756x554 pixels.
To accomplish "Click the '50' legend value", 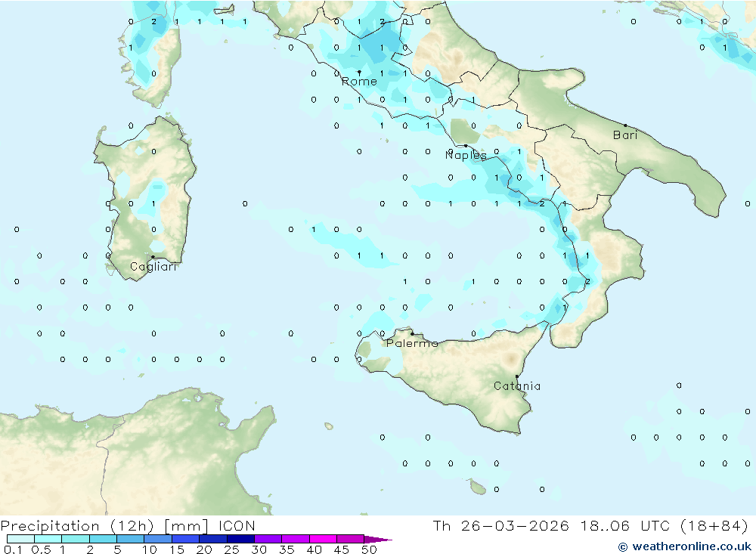I will click(369, 549).
